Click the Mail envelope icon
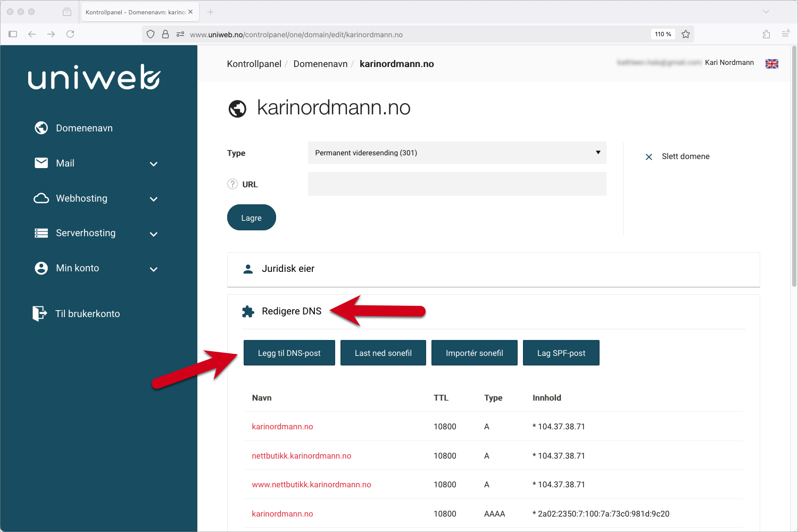The height and width of the screenshot is (532, 798). pyautogui.click(x=41, y=163)
